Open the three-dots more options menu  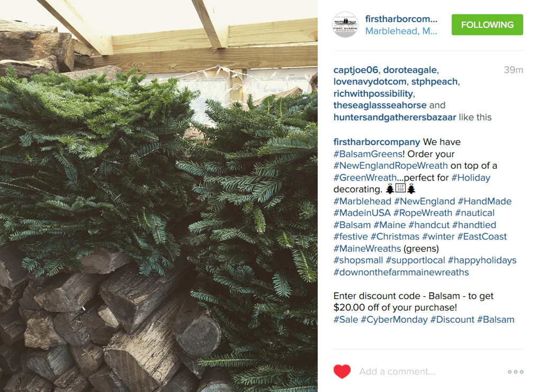(515, 372)
